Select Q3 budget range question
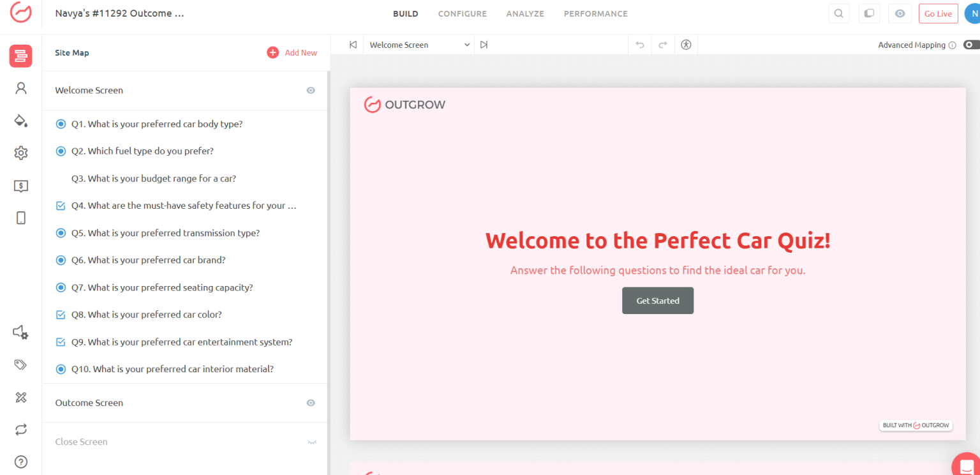 tap(154, 179)
